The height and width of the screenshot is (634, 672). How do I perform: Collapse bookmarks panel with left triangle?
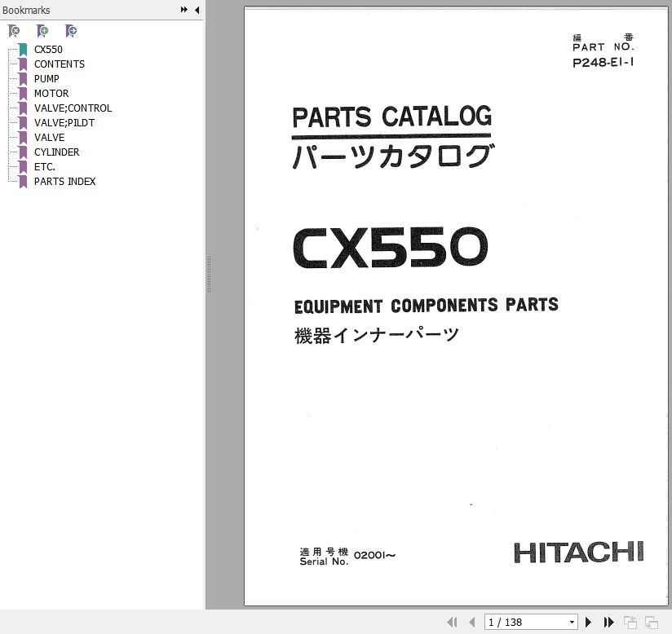point(197,10)
